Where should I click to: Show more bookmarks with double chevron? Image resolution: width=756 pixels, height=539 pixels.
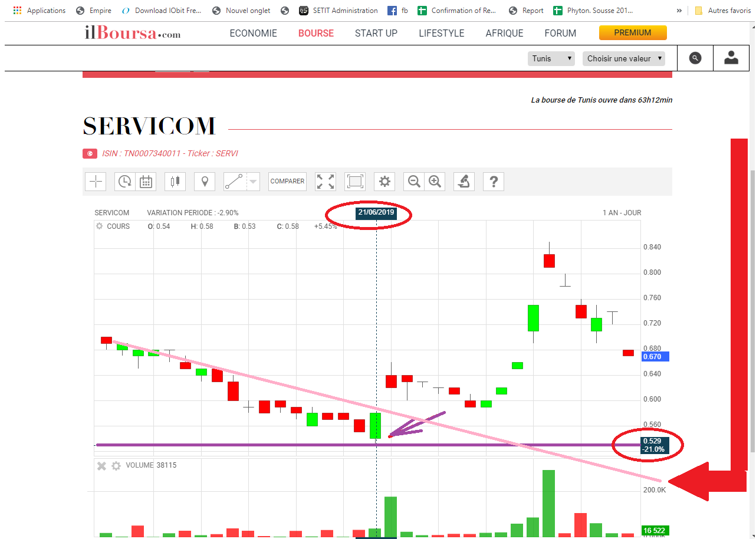pyautogui.click(x=679, y=11)
